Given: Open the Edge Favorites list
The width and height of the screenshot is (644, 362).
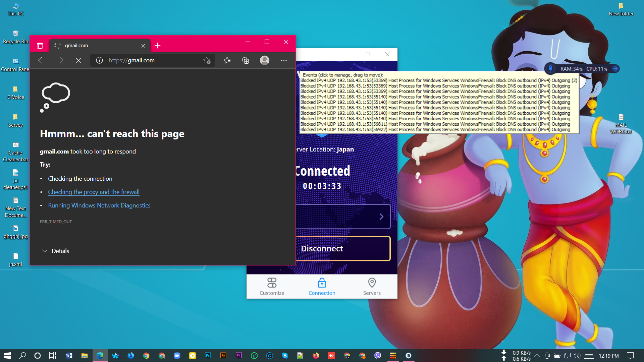Looking at the screenshot, I should pyautogui.click(x=227, y=60).
